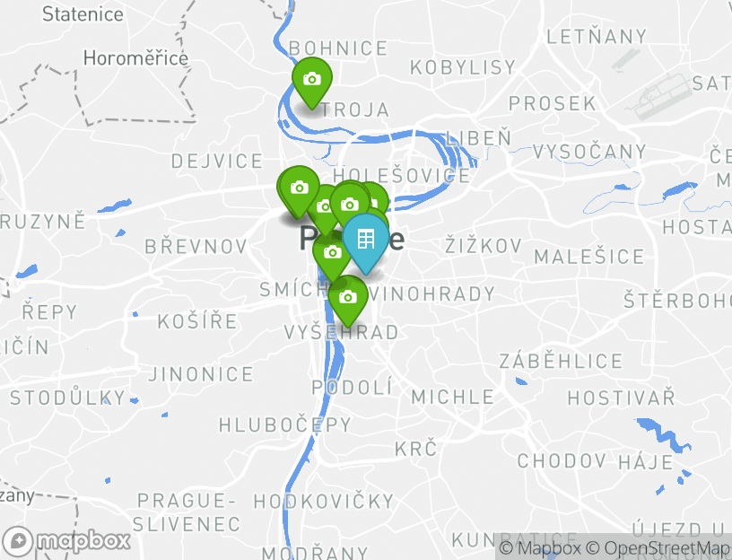732x560 pixels.
Task: Open the camera pin south of Dejvice
Action: pyautogui.click(x=300, y=190)
